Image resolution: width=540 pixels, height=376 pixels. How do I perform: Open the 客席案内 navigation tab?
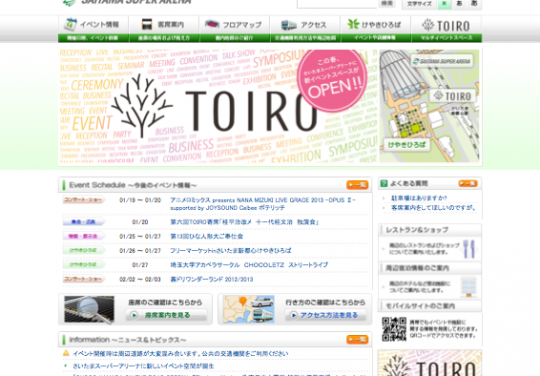point(164,29)
